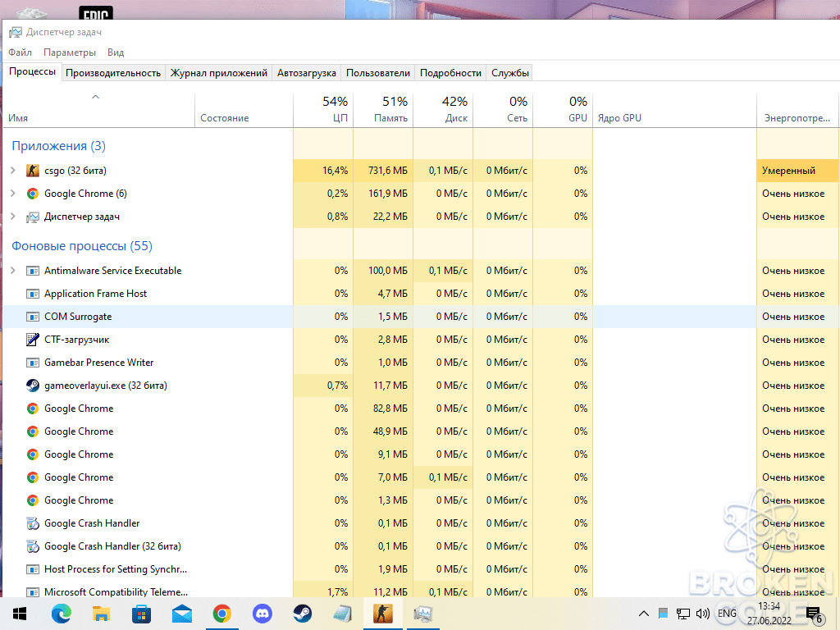Open the volume control in system tray

702,614
